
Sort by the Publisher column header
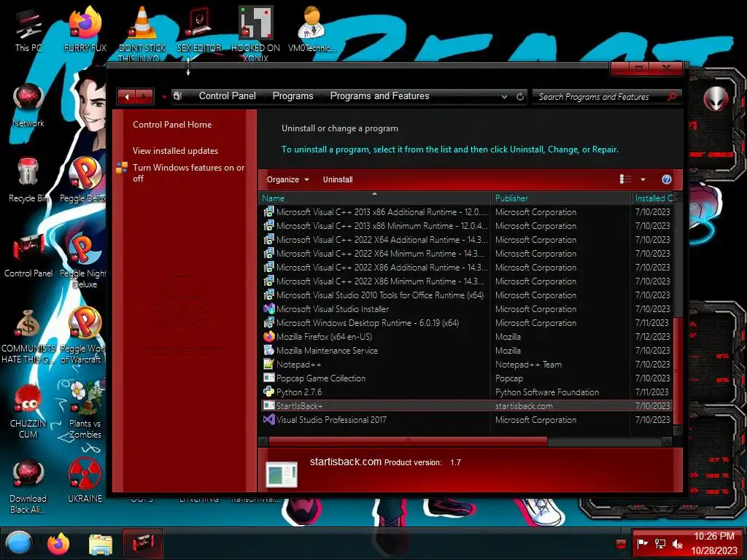(561, 198)
